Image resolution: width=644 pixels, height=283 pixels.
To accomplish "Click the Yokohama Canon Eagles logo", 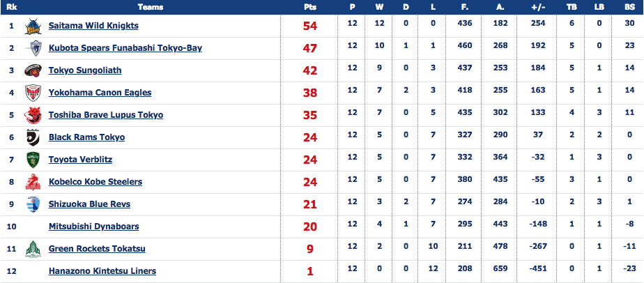I will [x=33, y=93].
